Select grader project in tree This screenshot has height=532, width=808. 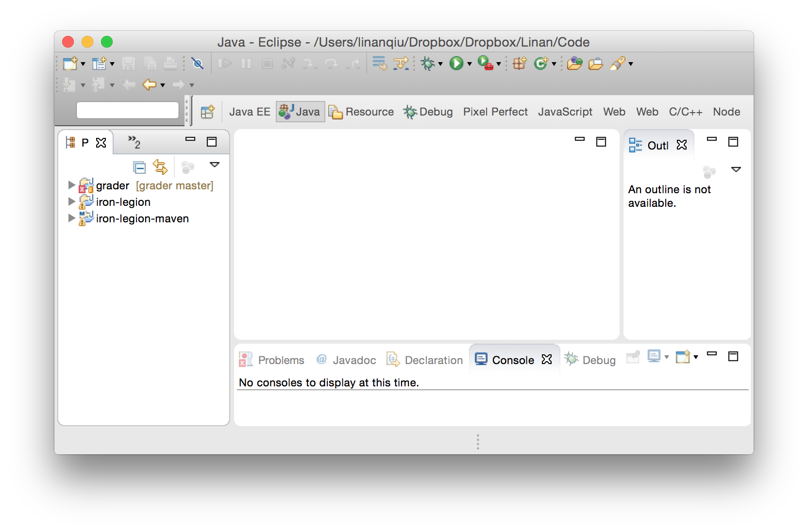tap(146, 185)
